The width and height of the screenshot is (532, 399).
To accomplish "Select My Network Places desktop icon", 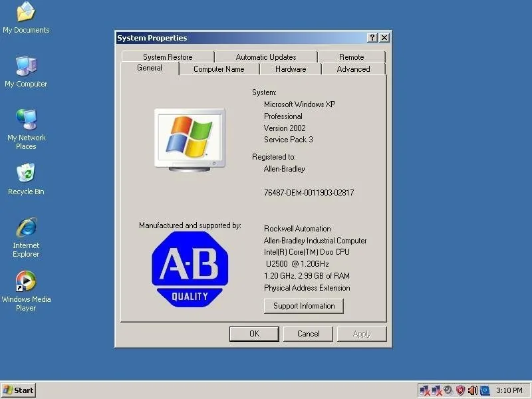I will coord(26,129).
